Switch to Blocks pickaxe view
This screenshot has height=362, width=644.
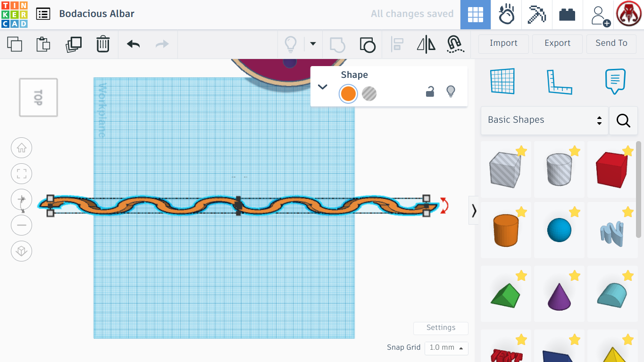click(536, 15)
